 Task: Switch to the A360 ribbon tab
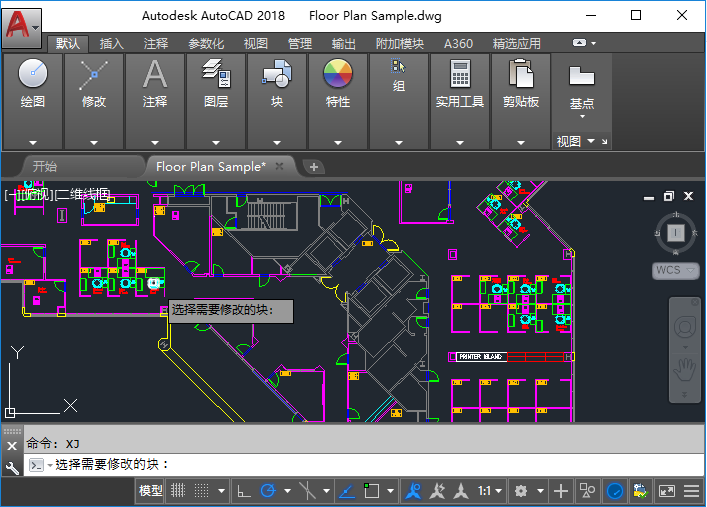(458, 44)
